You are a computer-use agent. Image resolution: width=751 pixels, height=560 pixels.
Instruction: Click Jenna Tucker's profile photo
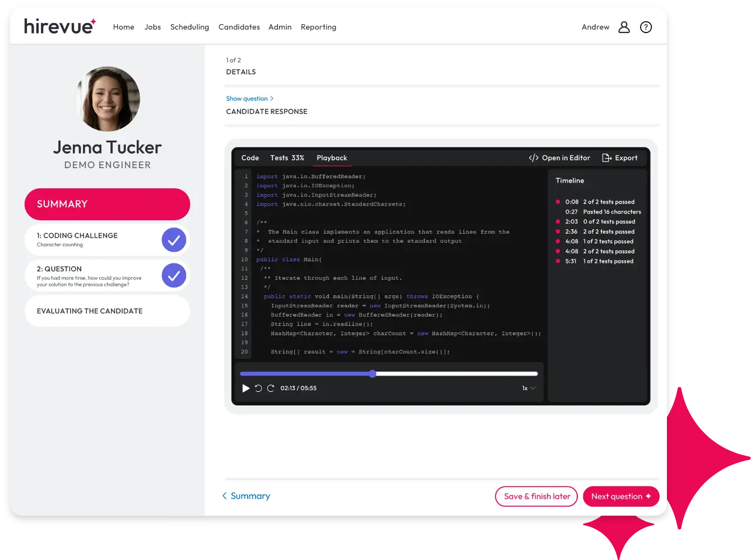tap(108, 99)
